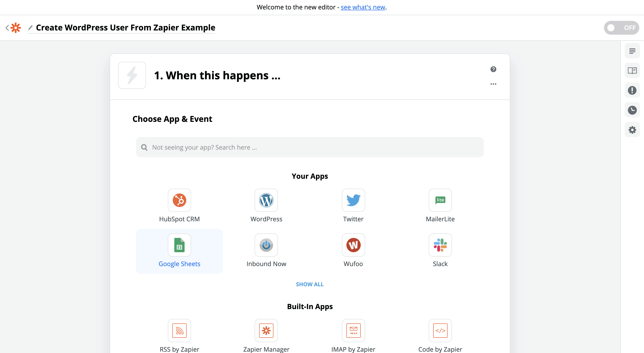Choose the Google Sheets app icon

[x=179, y=245]
